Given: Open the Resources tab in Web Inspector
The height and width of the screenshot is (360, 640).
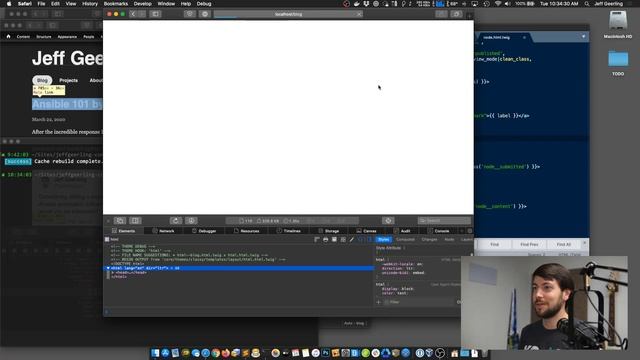Looking at the screenshot, I should (x=246, y=231).
